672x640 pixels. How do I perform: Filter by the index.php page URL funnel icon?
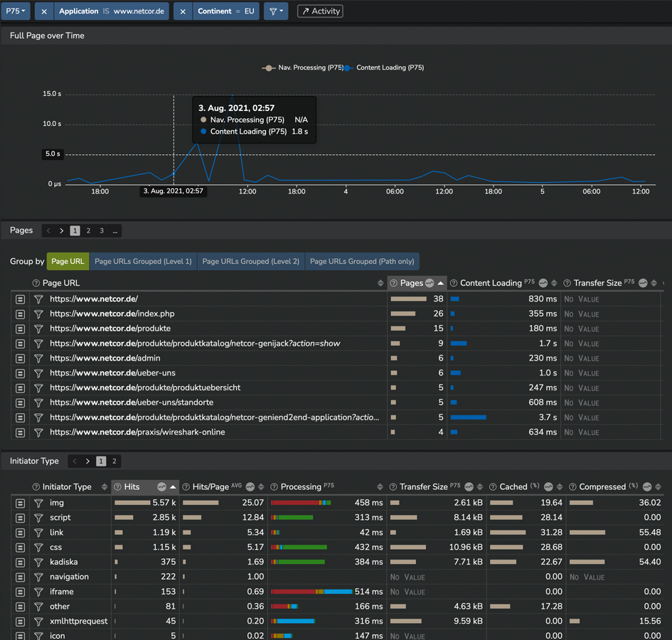(38, 314)
